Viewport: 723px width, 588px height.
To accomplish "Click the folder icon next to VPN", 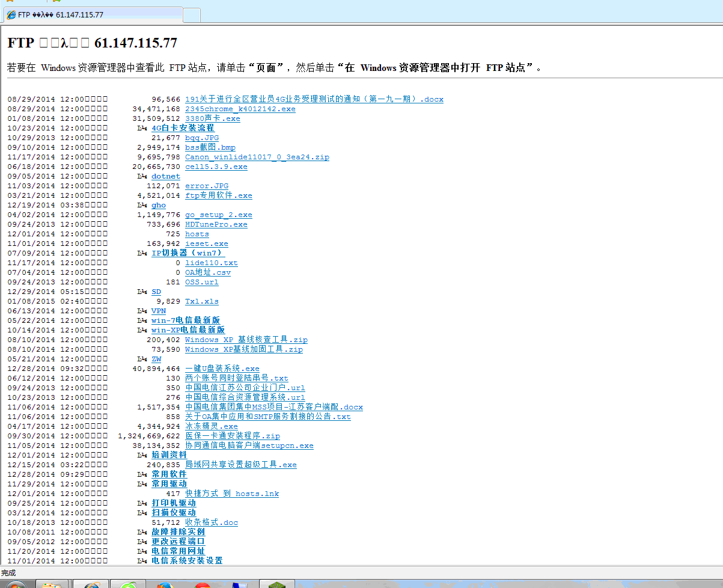I will [x=142, y=311].
